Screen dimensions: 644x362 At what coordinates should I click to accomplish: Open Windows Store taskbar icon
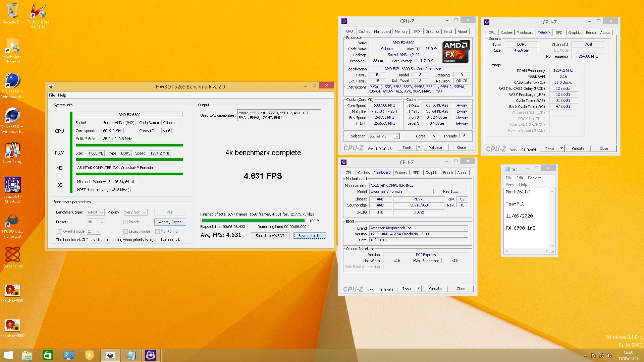coord(48,355)
